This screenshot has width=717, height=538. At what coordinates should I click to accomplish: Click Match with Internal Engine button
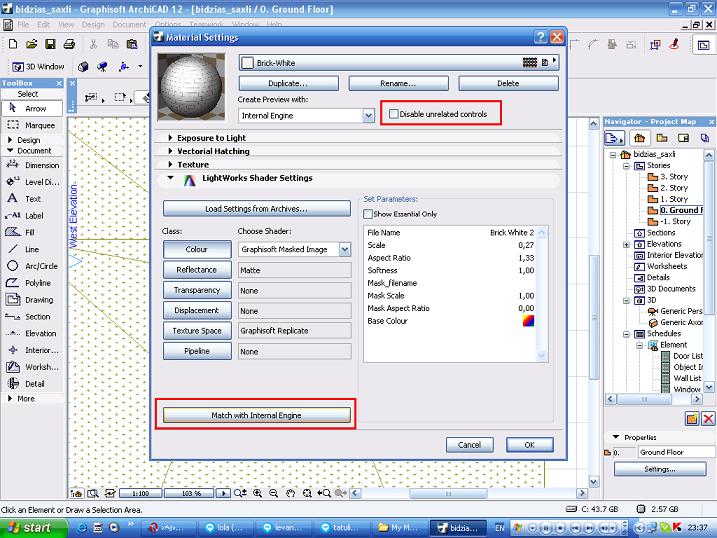pos(257,415)
